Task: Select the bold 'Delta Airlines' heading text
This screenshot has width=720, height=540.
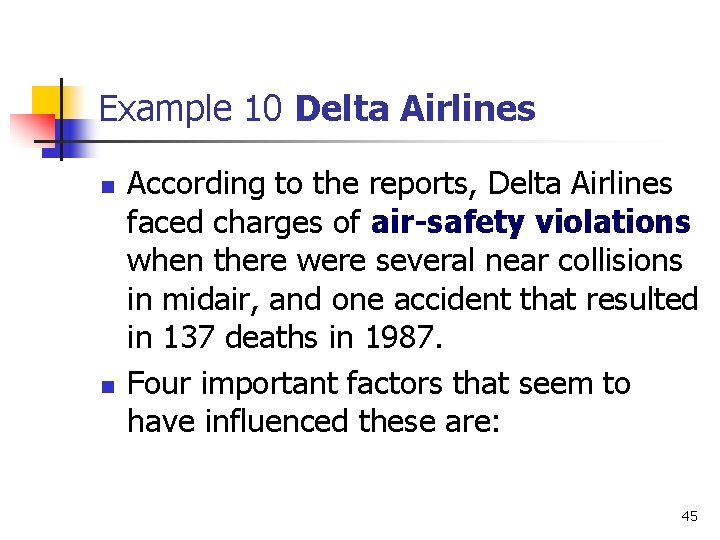Action: (x=416, y=108)
